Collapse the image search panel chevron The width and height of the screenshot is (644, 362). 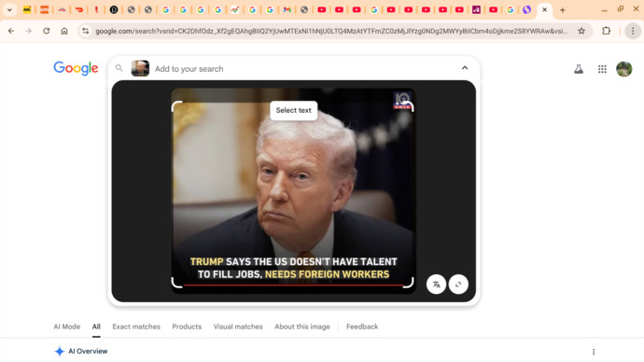pos(465,68)
